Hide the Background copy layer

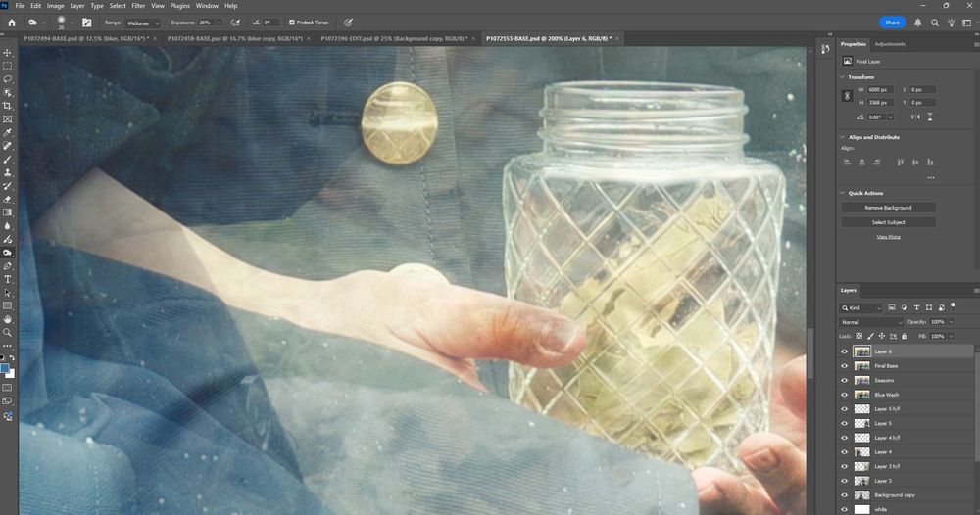coord(844,495)
